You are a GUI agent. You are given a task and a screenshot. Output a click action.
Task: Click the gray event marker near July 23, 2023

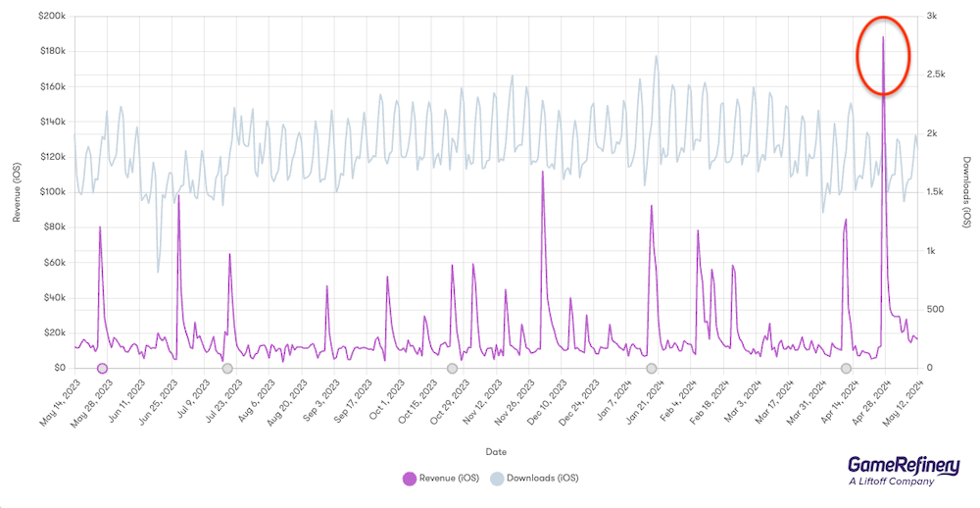tap(227, 369)
